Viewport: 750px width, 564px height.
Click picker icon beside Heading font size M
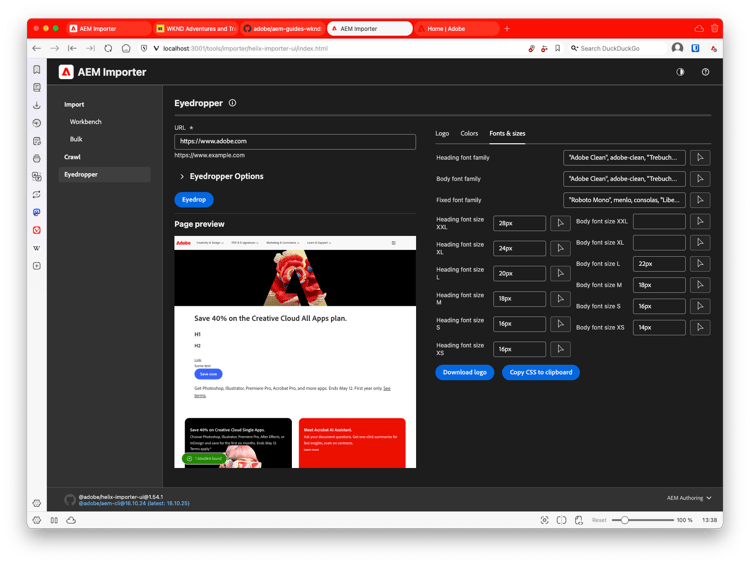[x=560, y=299]
